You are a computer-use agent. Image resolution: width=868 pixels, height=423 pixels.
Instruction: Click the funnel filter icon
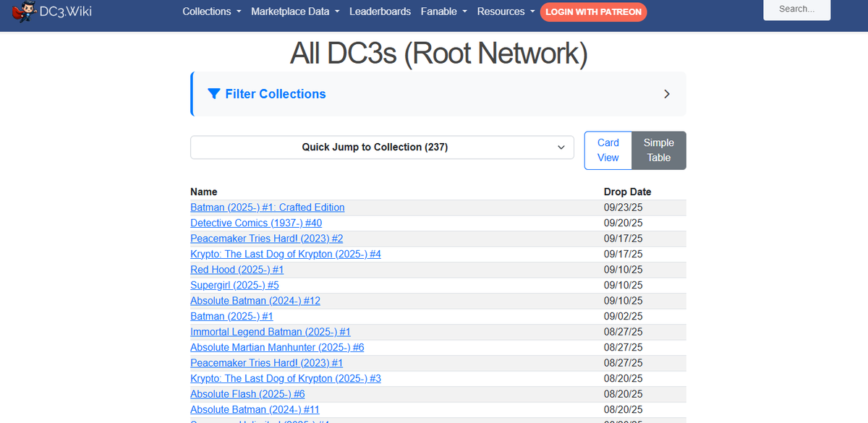pyautogui.click(x=213, y=94)
